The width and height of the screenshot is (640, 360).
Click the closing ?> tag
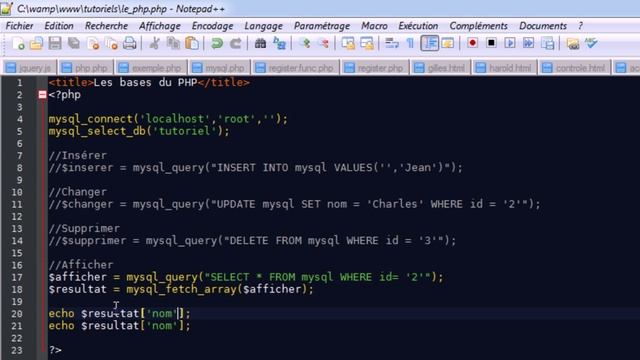click(x=55, y=350)
